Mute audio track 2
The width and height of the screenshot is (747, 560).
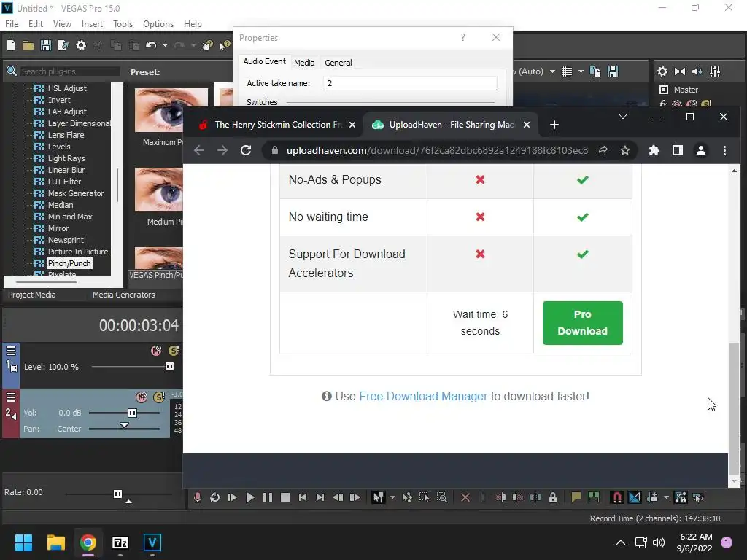pos(142,397)
